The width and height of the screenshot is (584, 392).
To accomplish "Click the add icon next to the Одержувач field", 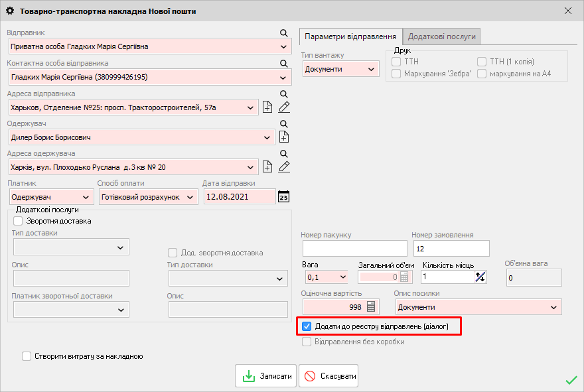I will click(x=284, y=137).
